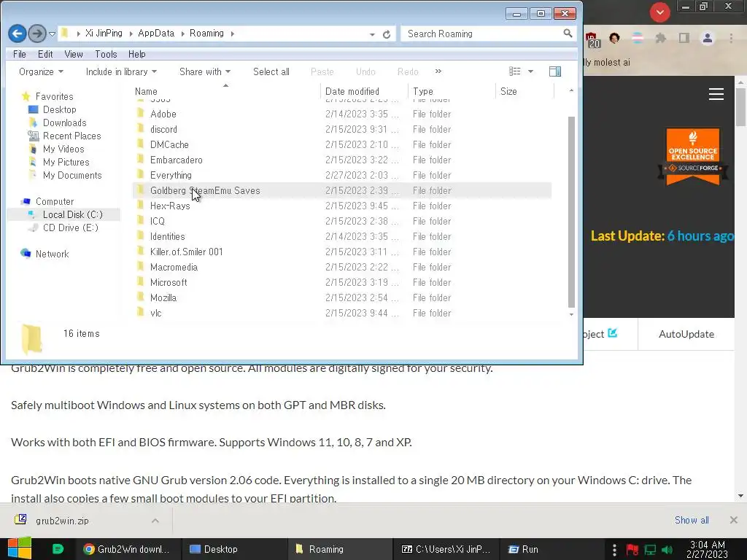This screenshot has width=747, height=560.
Task: Click AppData in the address breadcrumb
Action: [x=156, y=34]
